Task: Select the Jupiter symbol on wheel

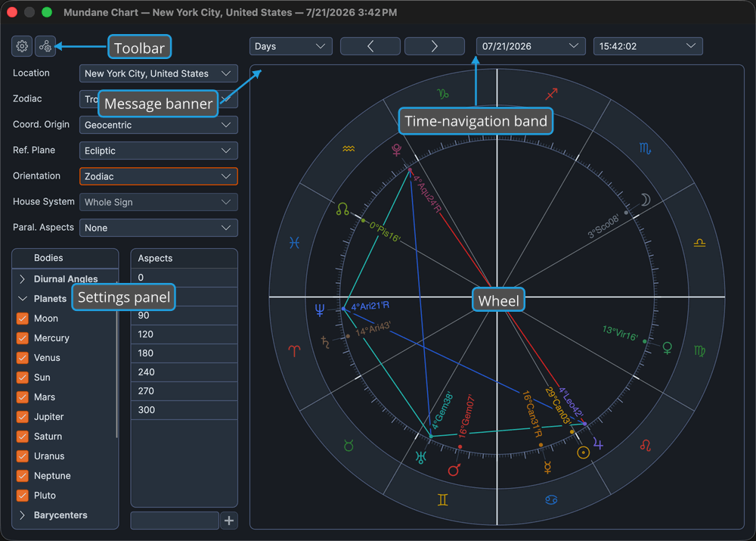Action: coord(598,443)
